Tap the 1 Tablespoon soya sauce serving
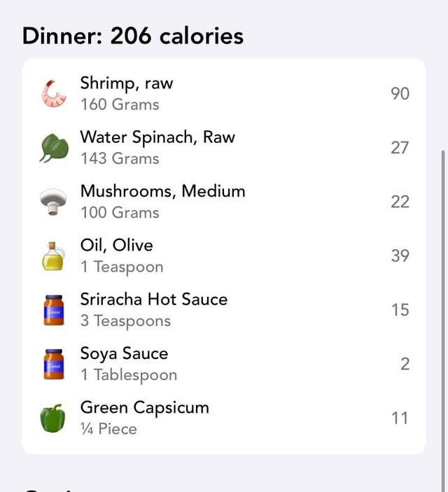Image resolution: width=448 pixels, height=492 pixels. click(129, 375)
